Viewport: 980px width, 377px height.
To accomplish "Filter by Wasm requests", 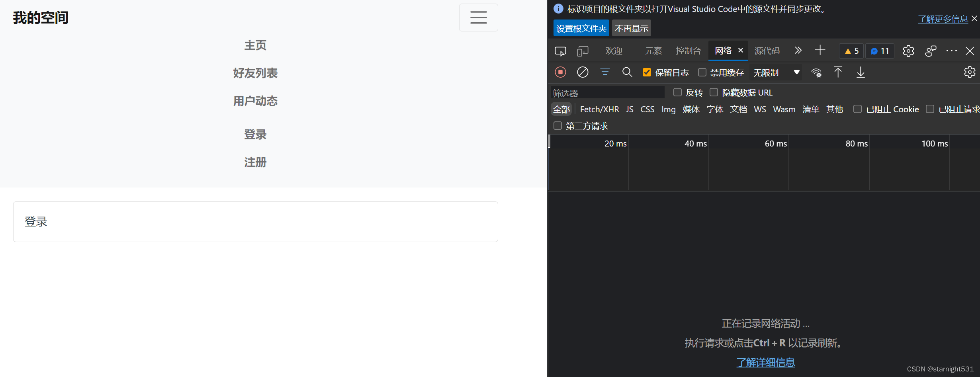I will pos(784,109).
